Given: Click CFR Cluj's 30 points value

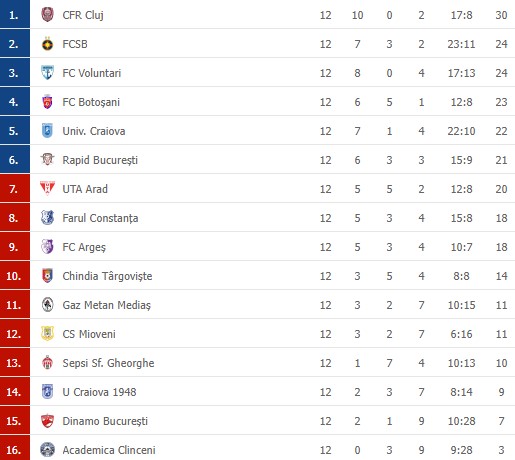Looking at the screenshot, I should coord(501,15).
